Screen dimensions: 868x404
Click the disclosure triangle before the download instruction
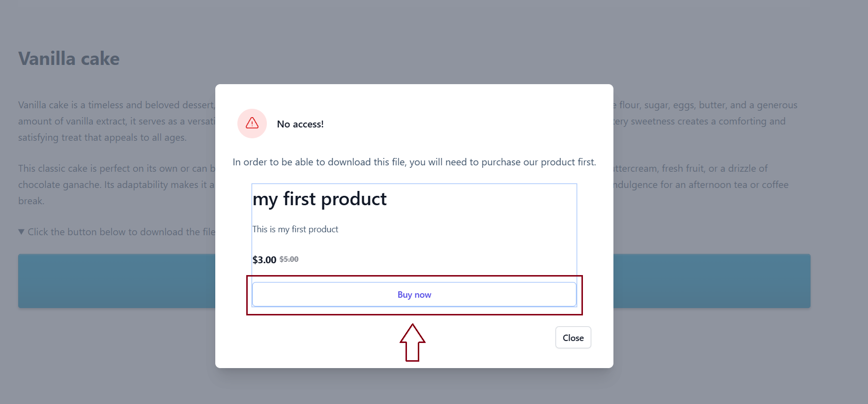(21, 231)
